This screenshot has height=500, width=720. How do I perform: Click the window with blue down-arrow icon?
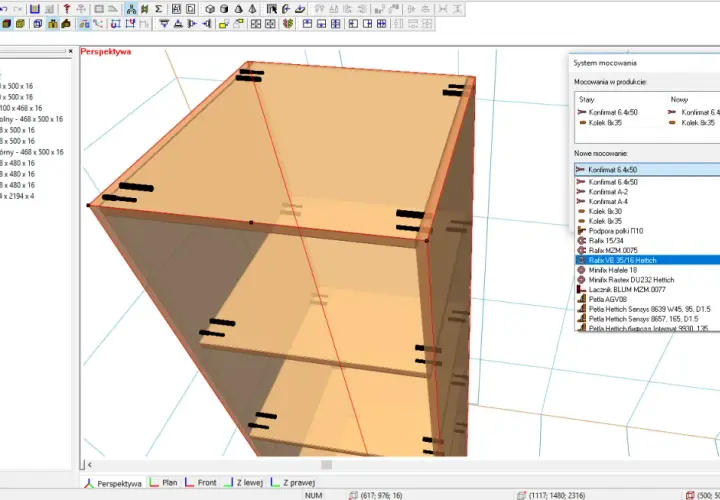tap(321, 24)
